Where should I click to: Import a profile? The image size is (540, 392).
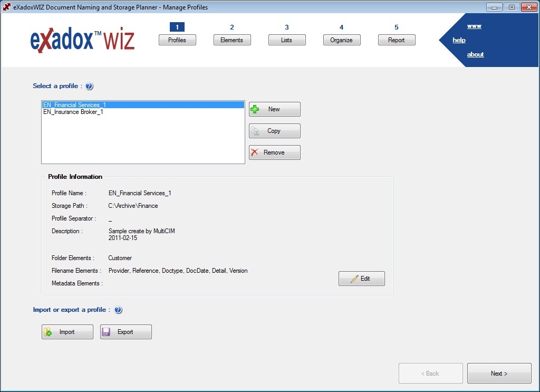[67, 332]
